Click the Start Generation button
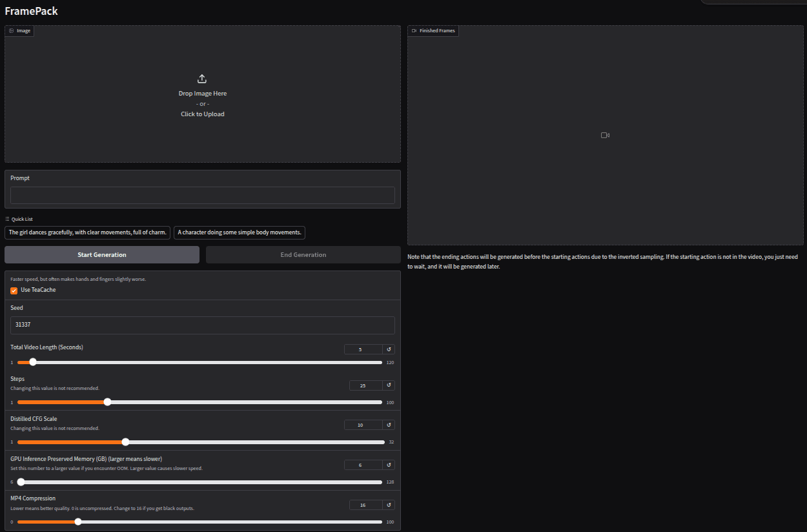This screenshot has width=807, height=532. tap(102, 255)
